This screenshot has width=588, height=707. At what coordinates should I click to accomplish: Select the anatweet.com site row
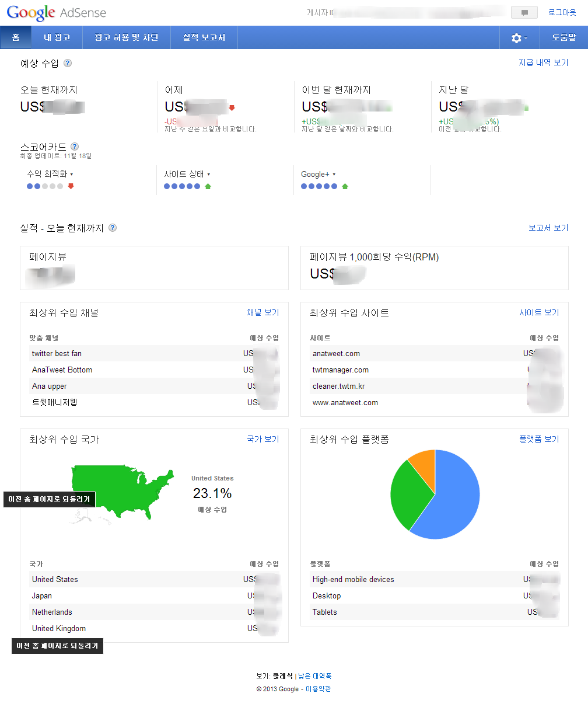[336, 353]
